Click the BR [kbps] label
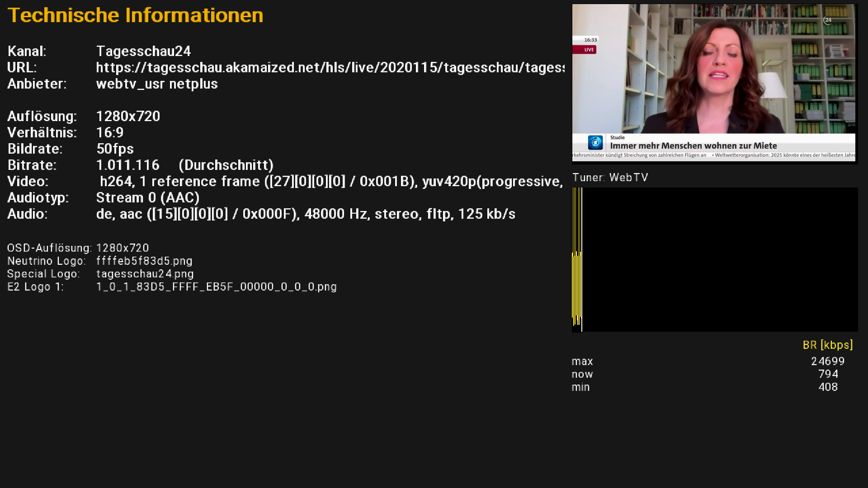This screenshot has height=488, width=868. coord(827,345)
